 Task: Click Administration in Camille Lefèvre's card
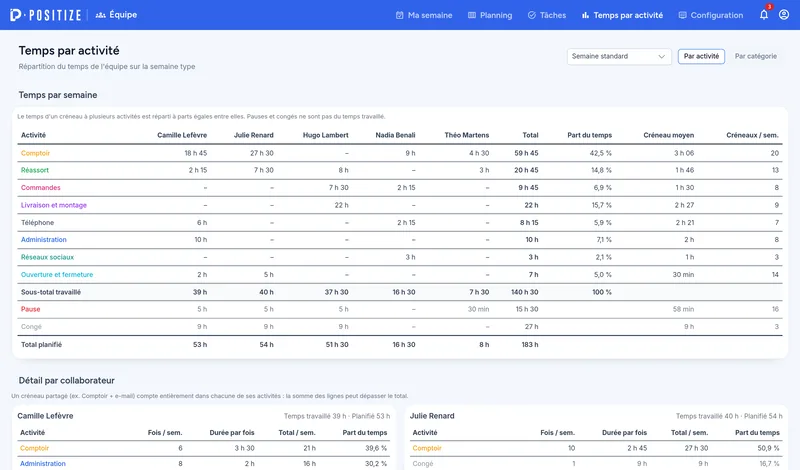point(43,464)
